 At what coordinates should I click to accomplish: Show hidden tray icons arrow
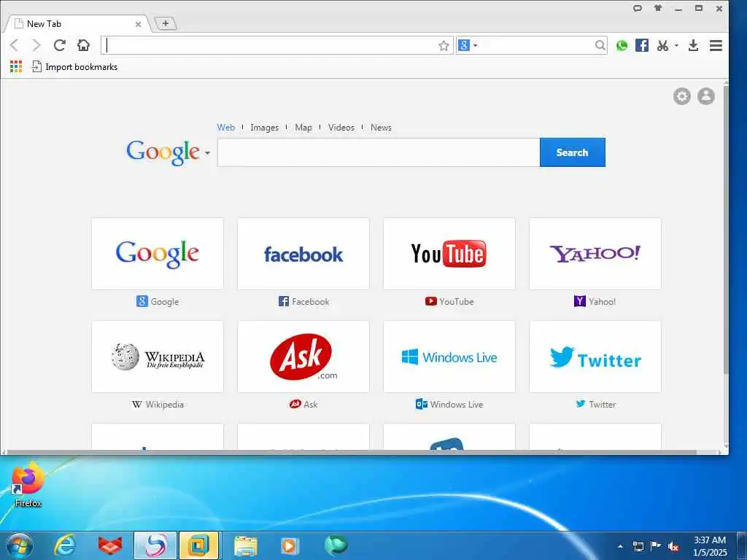click(620, 546)
